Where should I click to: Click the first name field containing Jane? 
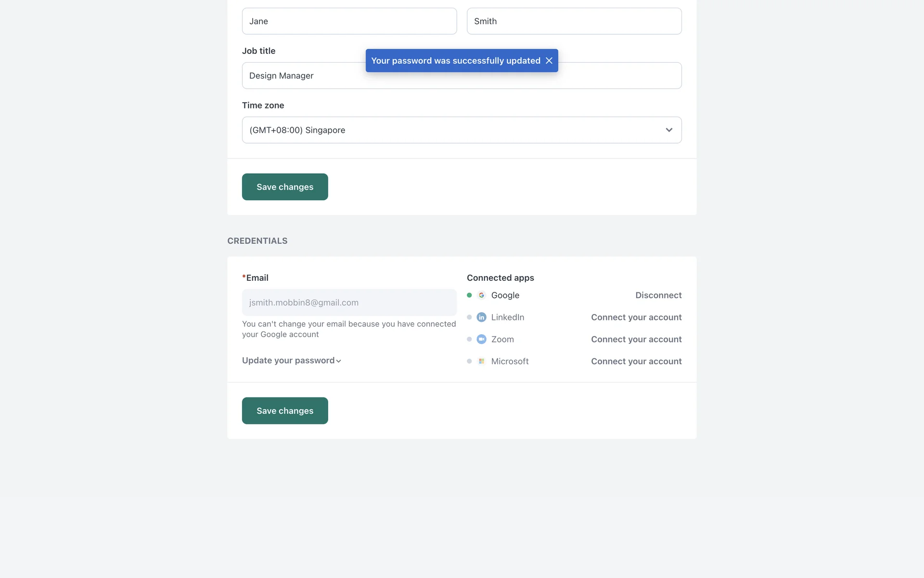coord(349,21)
